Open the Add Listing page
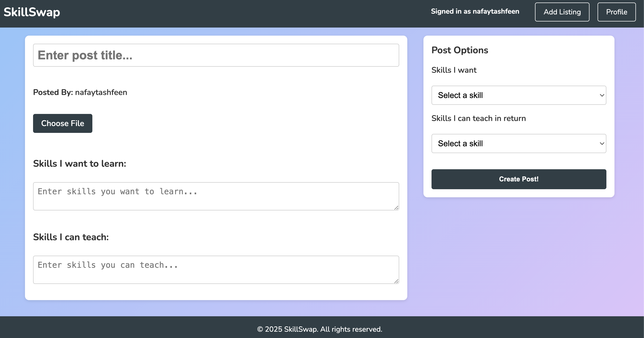The image size is (644, 338). click(x=562, y=12)
